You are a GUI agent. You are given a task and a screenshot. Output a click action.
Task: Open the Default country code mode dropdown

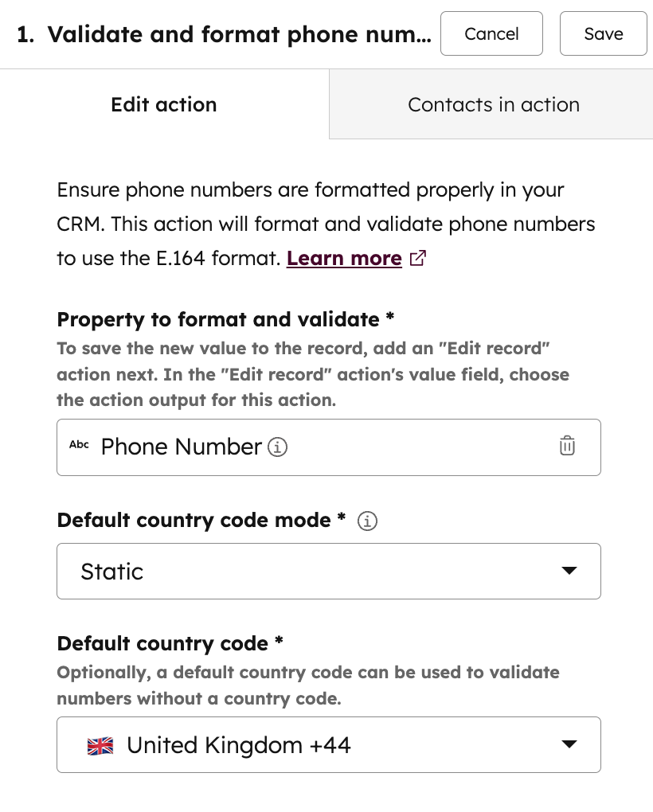coord(328,570)
